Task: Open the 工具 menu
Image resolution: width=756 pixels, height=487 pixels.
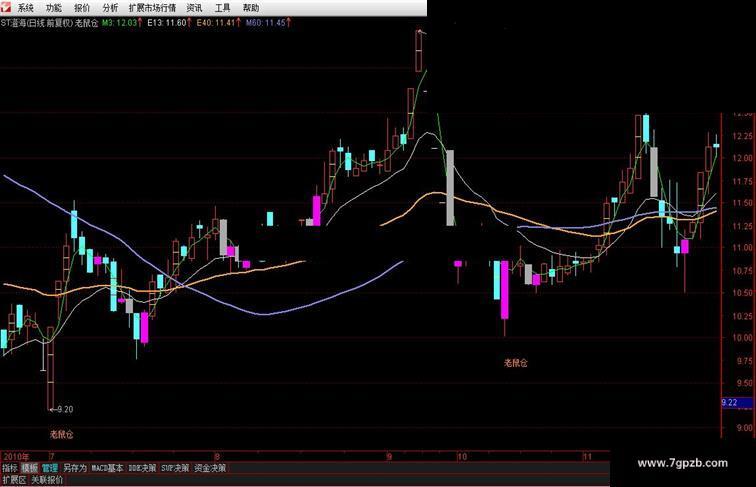Action: [x=222, y=8]
